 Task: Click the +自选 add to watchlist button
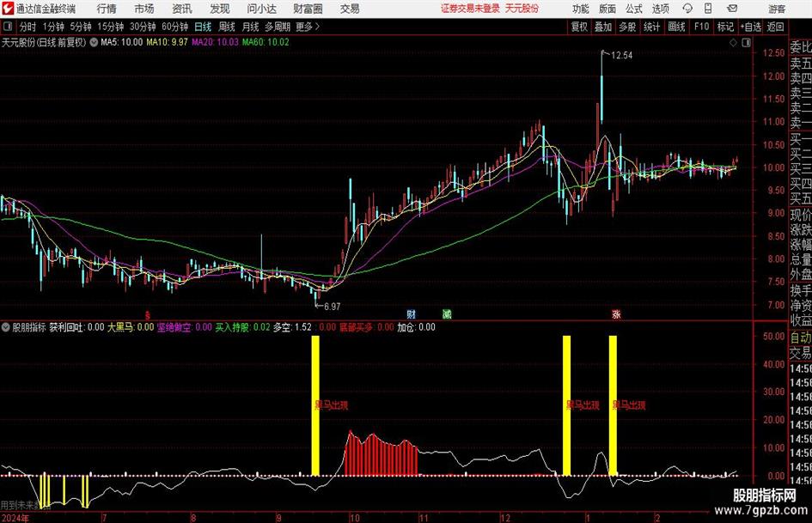pyautogui.click(x=750, y=27)
